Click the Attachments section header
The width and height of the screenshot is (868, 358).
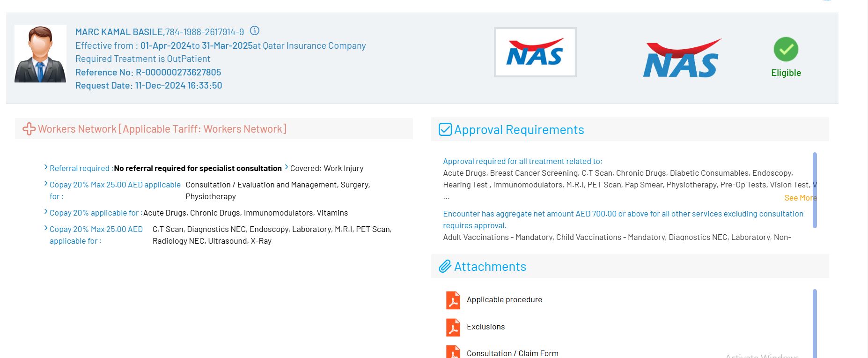[x=490, y=267]
